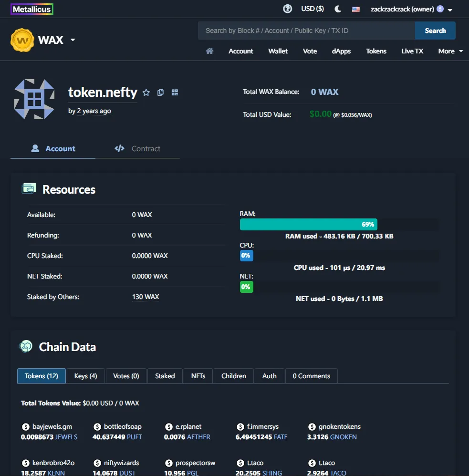Toggle dark mode moon icon

pyautogui.click(x=338, y=9)
